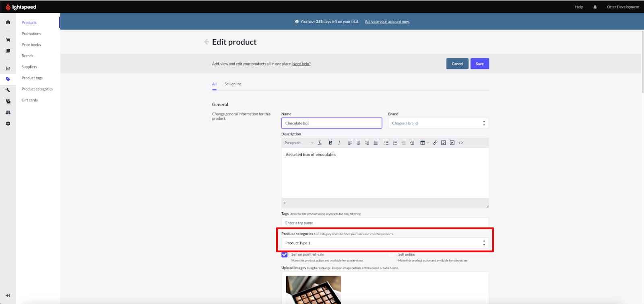Viewport: 644px width, 304px height.
Task: Open the Setup wrench icon
Action: click(8, 90)
